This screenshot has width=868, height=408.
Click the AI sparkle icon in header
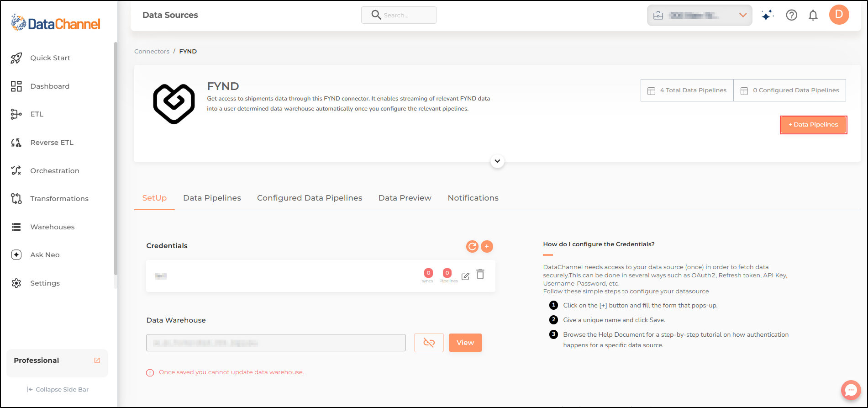[768, 16]
